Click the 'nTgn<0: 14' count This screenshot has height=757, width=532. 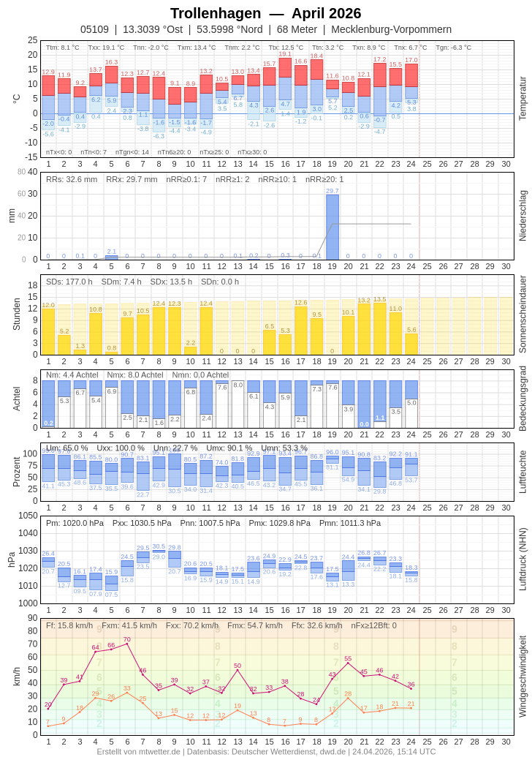(132, 152)
